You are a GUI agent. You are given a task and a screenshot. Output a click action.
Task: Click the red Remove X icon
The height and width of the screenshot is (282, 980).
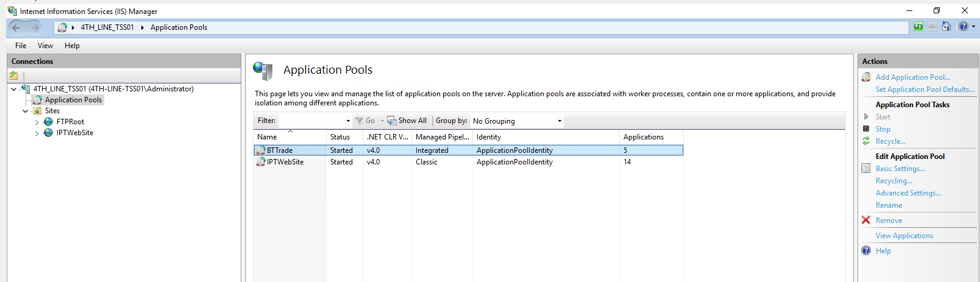[866, 220]
